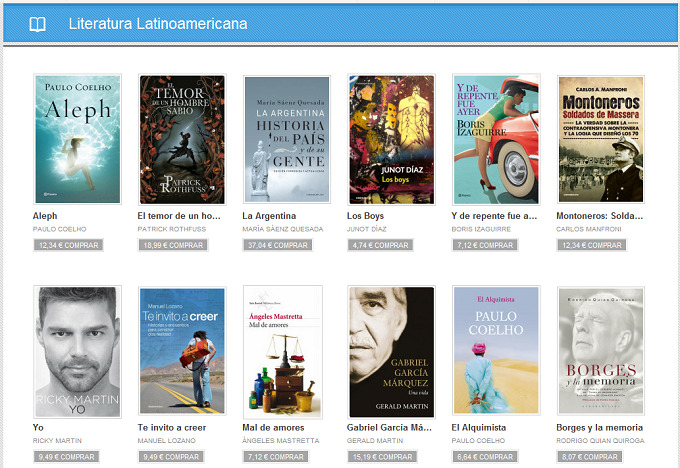This screenshot has height=468, width=680.
Task: Open El Alquimista book cover
Action: pos(496,350)
